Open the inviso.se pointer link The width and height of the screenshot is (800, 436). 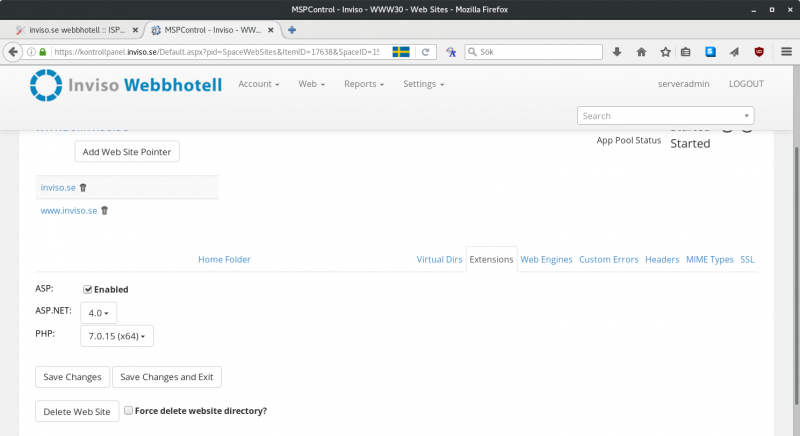[x=58, y=188]
